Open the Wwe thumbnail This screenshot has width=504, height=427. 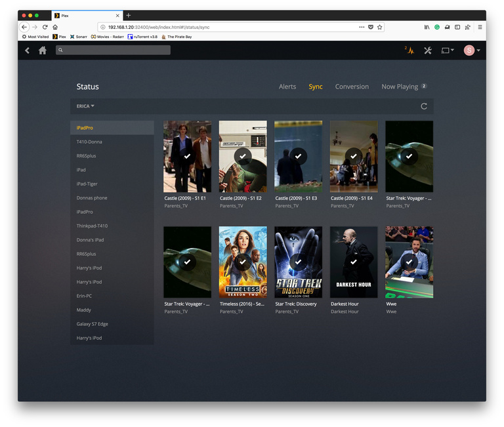tap(409, 262)
